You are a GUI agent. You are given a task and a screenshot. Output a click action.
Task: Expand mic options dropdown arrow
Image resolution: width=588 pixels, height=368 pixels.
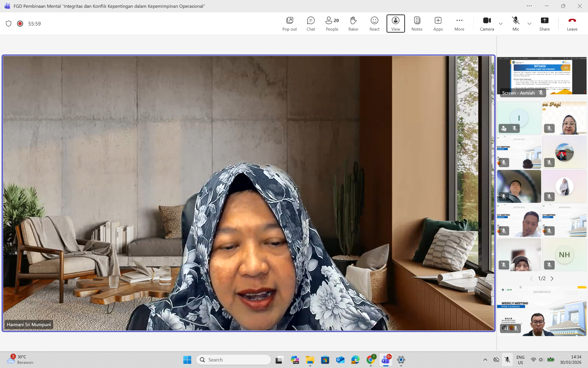tap(529, 24)
